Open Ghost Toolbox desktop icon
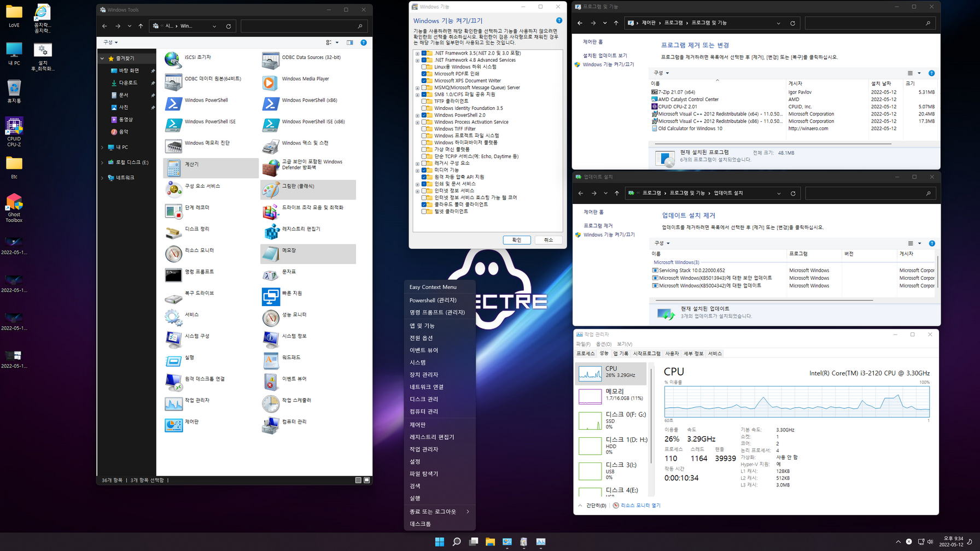Screen dimensions: 980x551 click(14, 208)
